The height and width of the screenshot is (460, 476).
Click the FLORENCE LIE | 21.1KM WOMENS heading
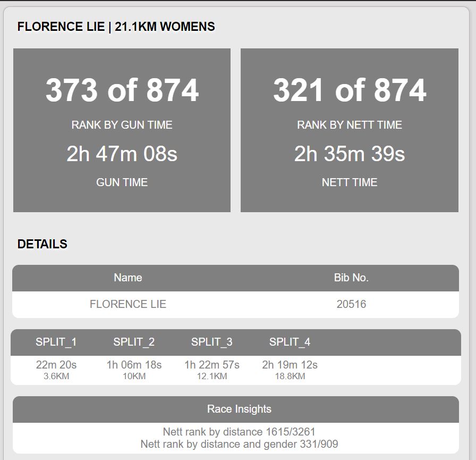[x=116, y=27]
